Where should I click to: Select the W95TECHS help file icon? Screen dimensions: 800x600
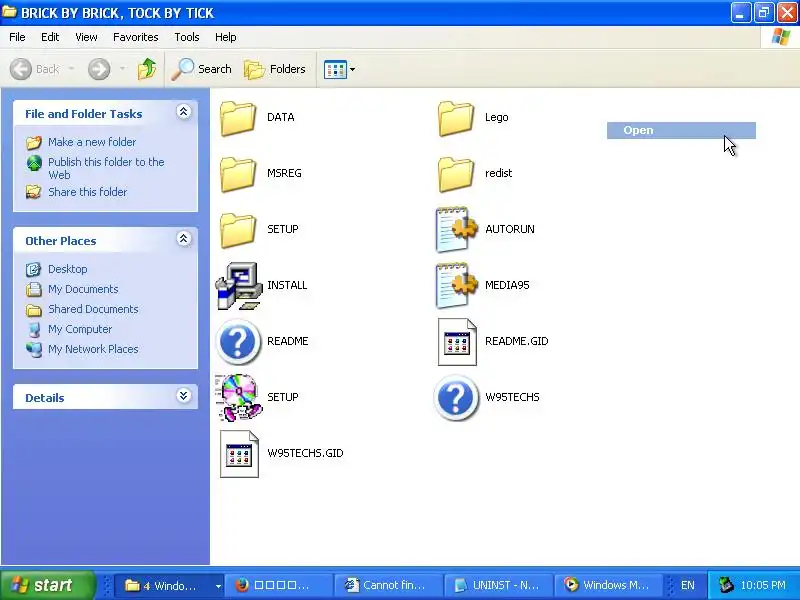click(456, 397)
